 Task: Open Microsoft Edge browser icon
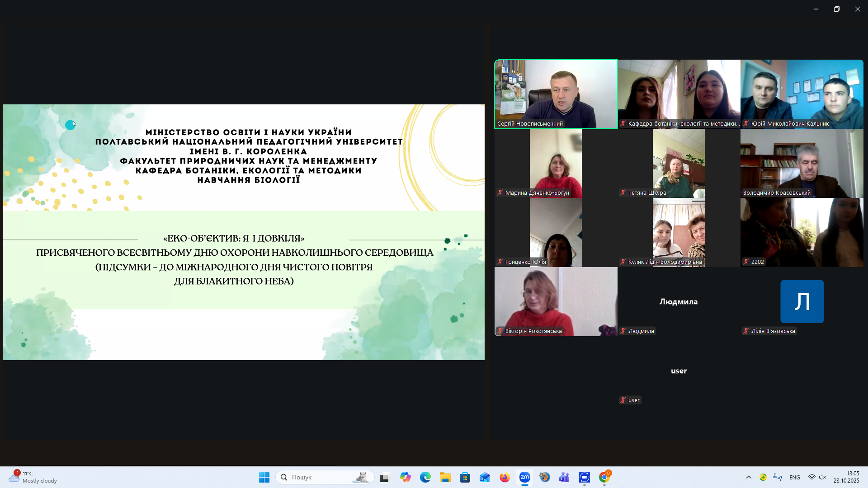pos(425,477)
